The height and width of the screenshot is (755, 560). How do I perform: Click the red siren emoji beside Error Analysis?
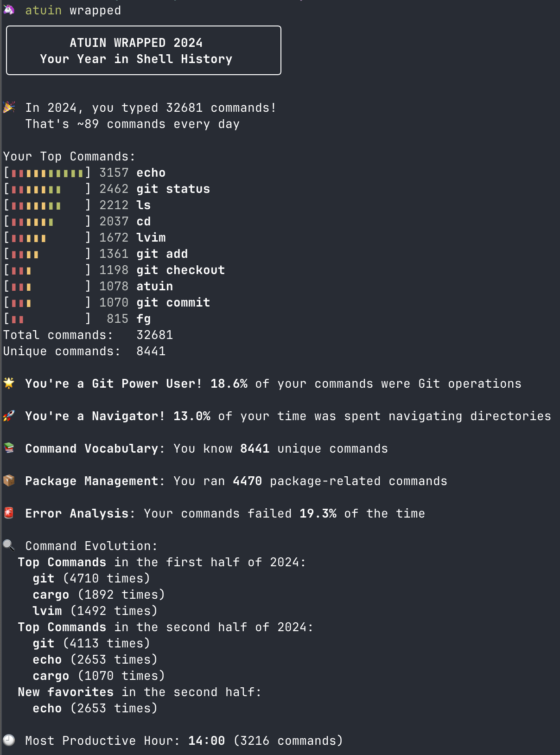click(x=9, y=513)
